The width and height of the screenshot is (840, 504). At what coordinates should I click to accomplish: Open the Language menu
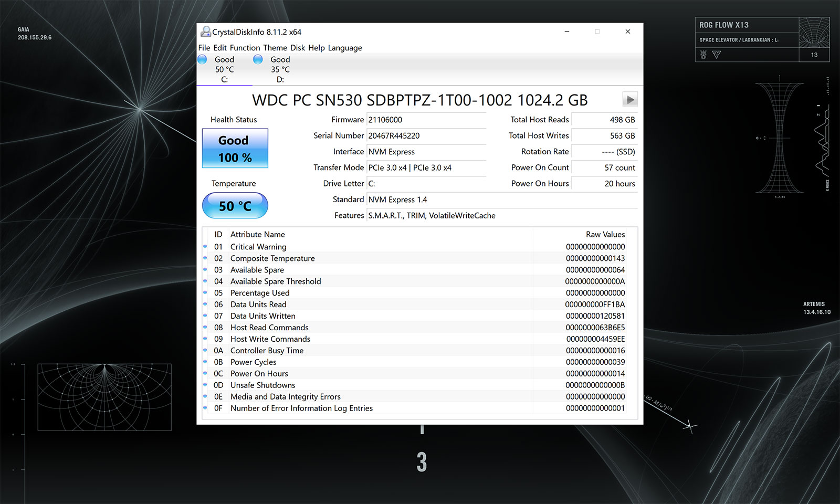click(x=345, y=48)
